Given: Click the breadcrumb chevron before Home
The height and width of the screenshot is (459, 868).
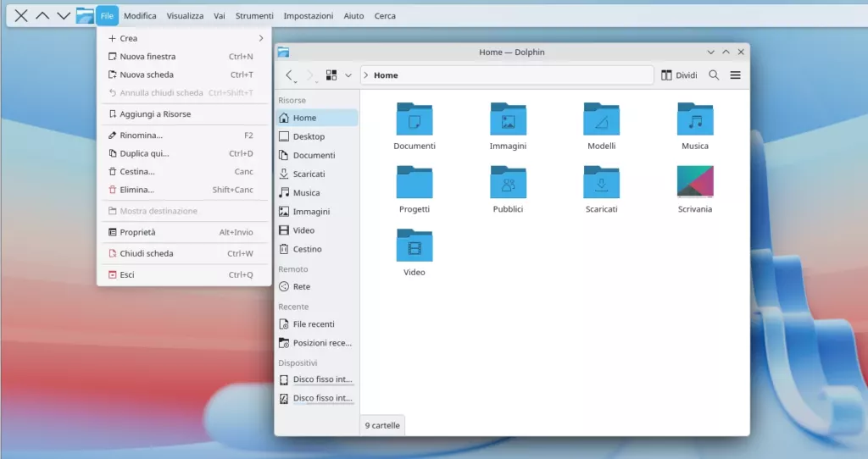Looking at the screenshot, I should 366,75.
